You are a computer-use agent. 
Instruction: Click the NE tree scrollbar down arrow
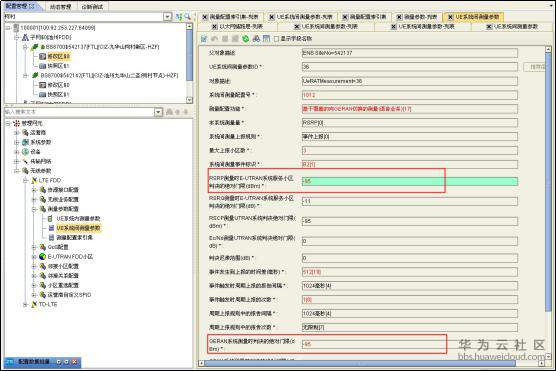189,100
